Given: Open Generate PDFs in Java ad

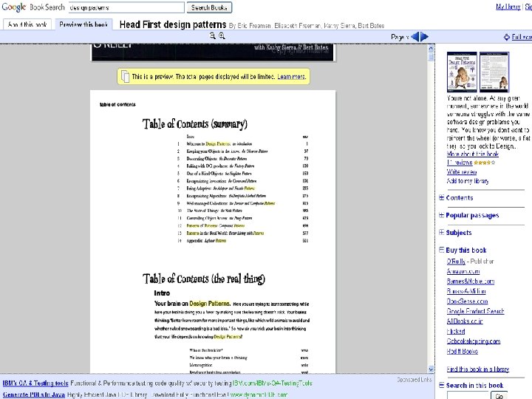Looking at the screenshot, I should (x=33, y=395).
